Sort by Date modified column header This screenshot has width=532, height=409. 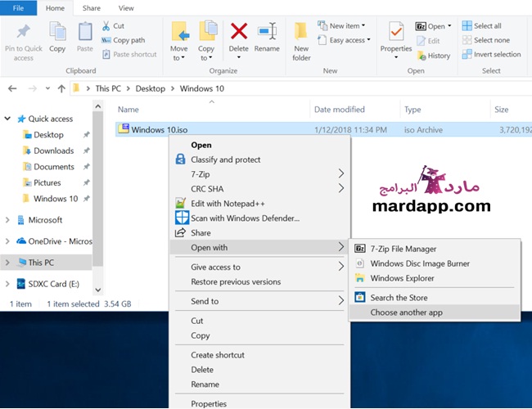tap(340, 109)
